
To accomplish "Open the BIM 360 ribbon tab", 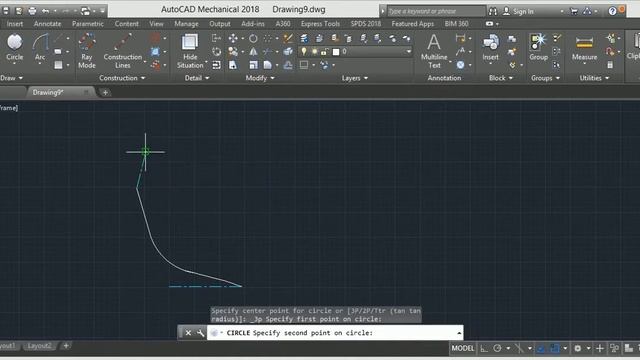I will 456,24.
